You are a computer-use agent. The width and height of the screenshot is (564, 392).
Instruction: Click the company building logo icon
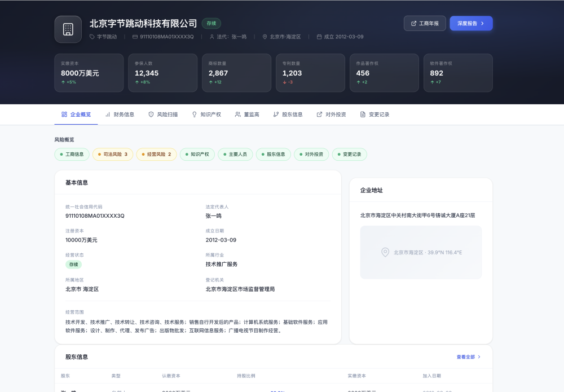click(68, 29)
